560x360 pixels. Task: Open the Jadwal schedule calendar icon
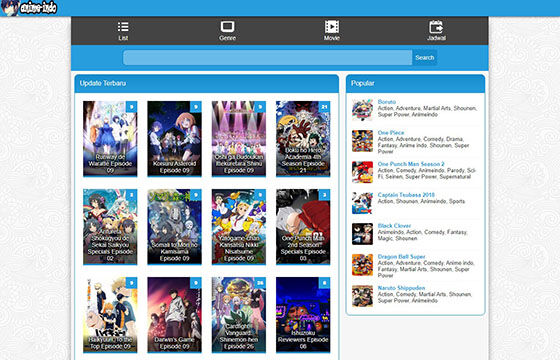click(x=436, y=27)
